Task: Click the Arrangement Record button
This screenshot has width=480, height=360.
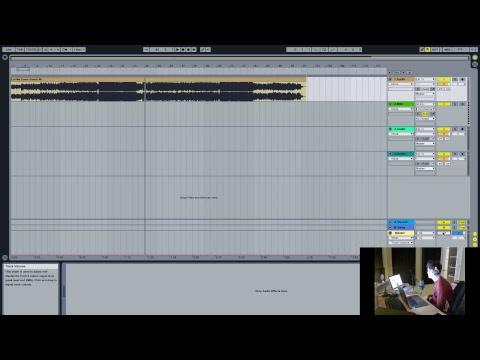Action: tap(188, 49)
